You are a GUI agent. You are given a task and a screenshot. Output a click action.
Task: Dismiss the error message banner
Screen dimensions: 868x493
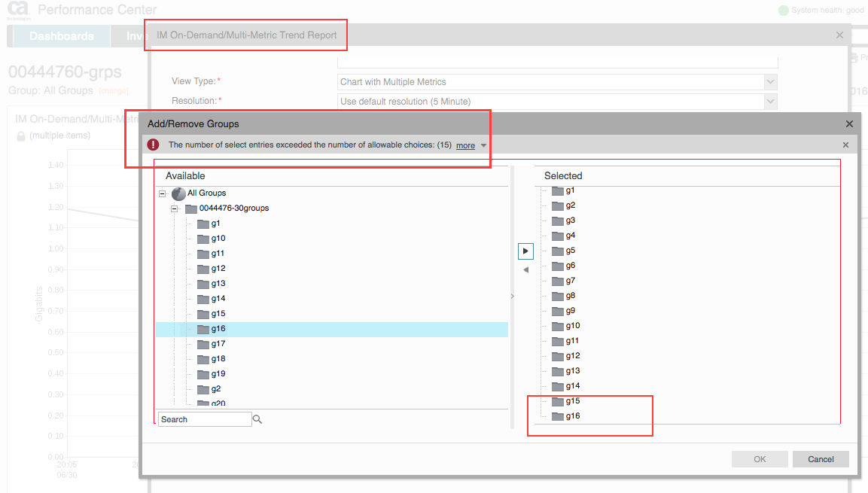pos(845,145)
